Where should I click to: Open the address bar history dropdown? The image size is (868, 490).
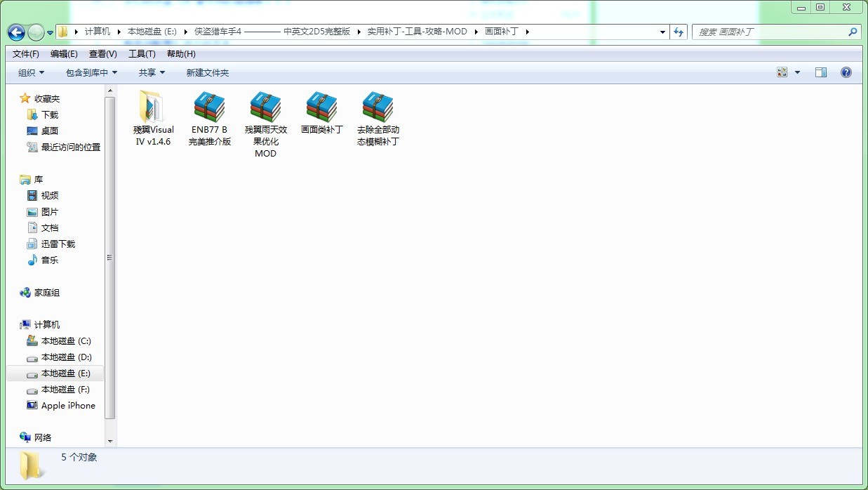tap(663, 32)
